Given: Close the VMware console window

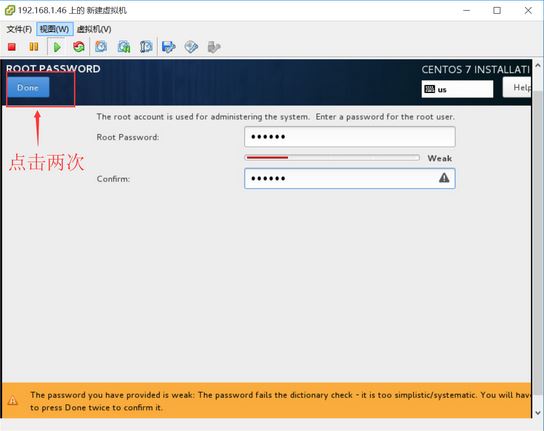Looking at the screenshot, I should [x=528, y=10].
